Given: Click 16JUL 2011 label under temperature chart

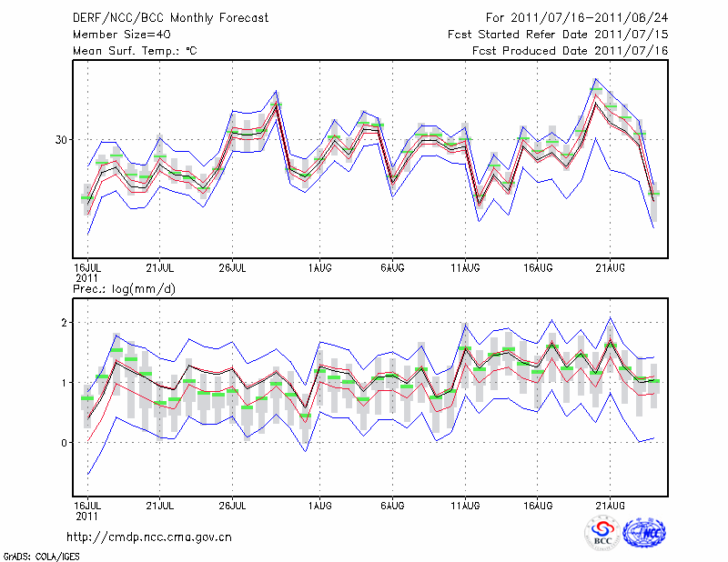Looking at the screenshot, I should pos(86,271).
